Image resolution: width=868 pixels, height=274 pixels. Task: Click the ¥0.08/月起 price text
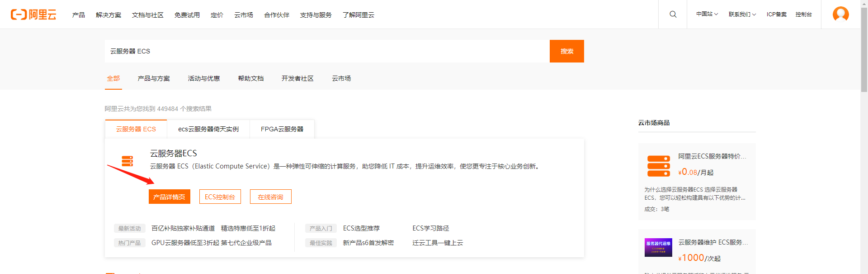point(696,172)
